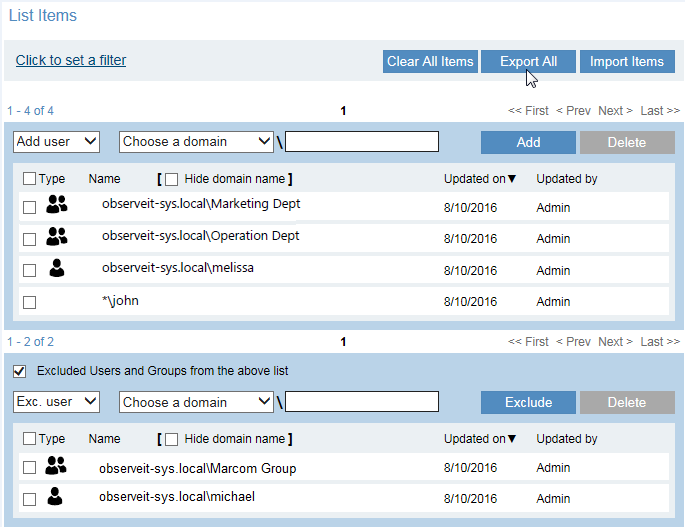Check the Marcom Group row checkbox
The height and width of the screenshot is (527, 685).
[x=29, y=468]
